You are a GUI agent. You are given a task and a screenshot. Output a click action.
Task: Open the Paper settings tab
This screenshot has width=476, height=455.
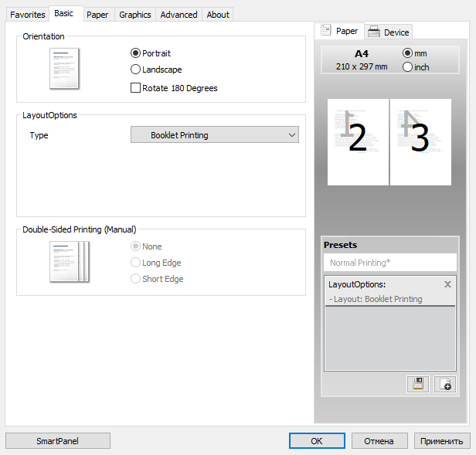pos(97,15)
